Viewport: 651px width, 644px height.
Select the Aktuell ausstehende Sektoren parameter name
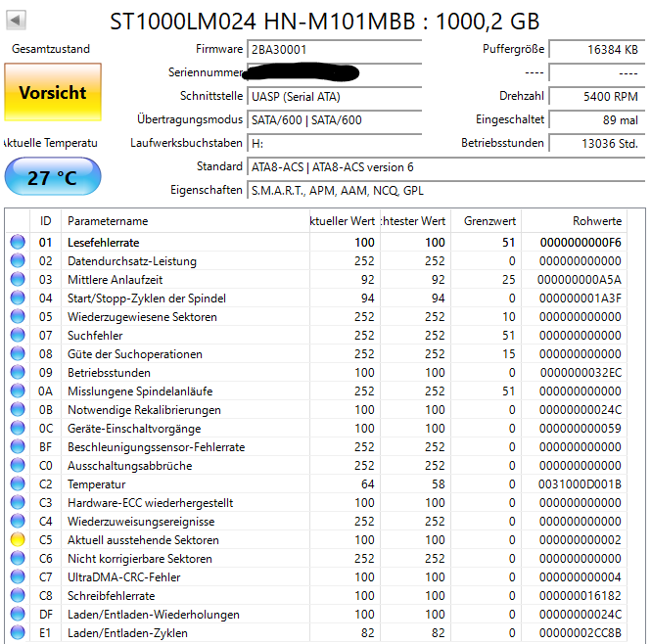143,540
